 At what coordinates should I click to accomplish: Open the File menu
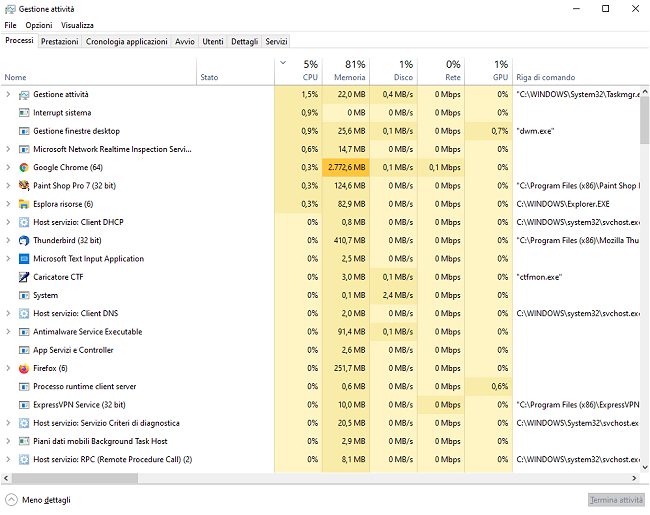coord(10,25)
